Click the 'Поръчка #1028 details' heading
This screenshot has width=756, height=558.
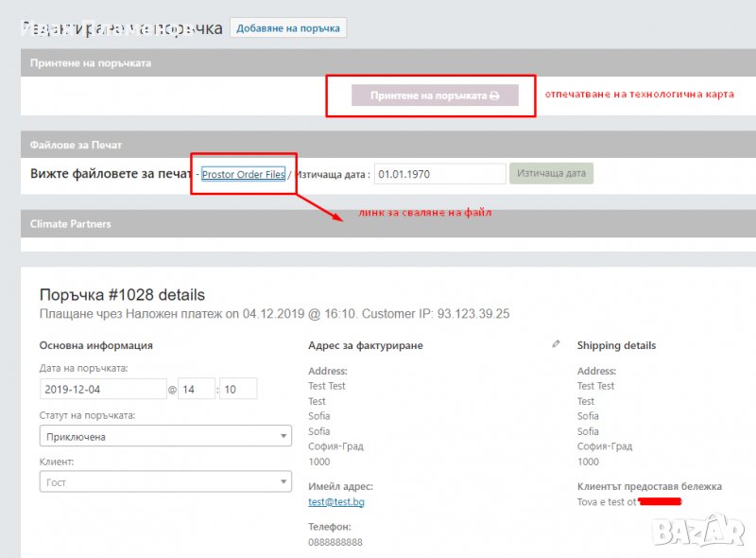click(x=122, y=295)
